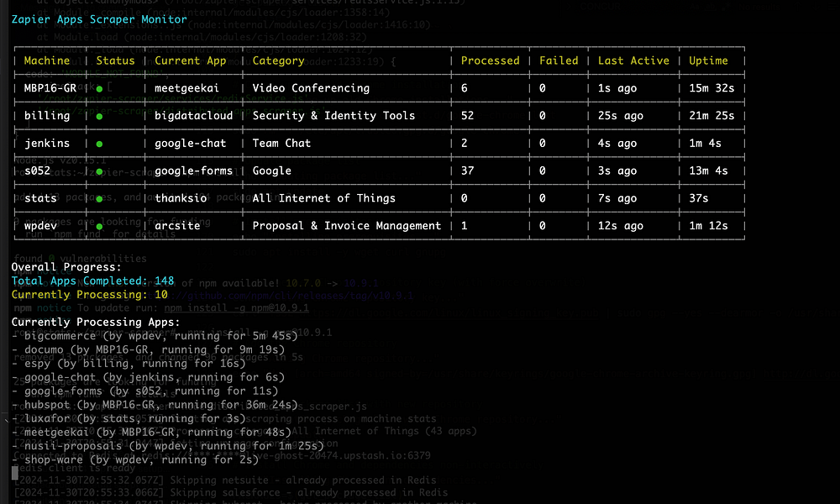The image size is (840, 504).
Task: Click last active '12s ago' cell
Action: click(621, 225)
